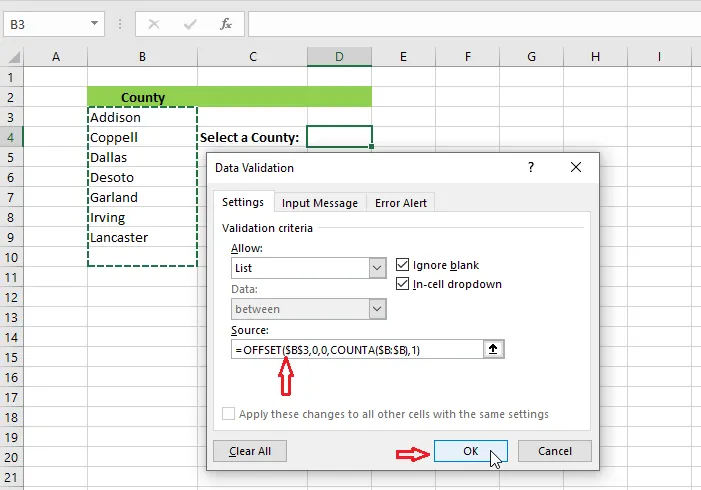Click the Irving cell

pyautogui.click(x=143, y=217)
